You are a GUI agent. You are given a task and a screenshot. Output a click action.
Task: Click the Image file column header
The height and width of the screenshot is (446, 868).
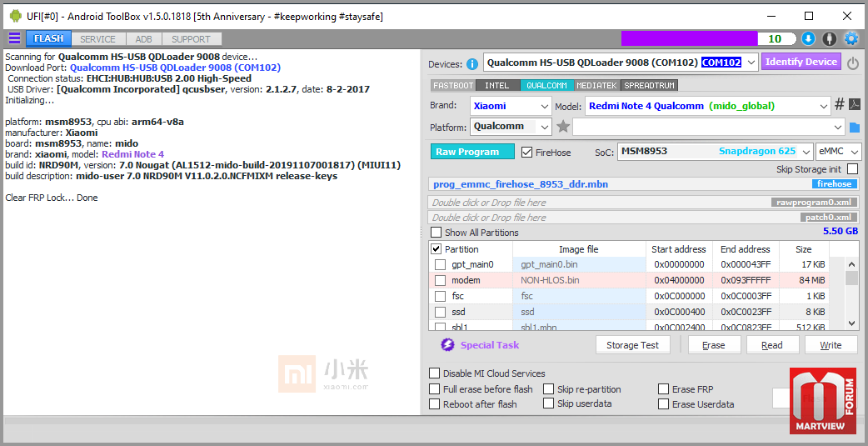[x=579, y=249]
